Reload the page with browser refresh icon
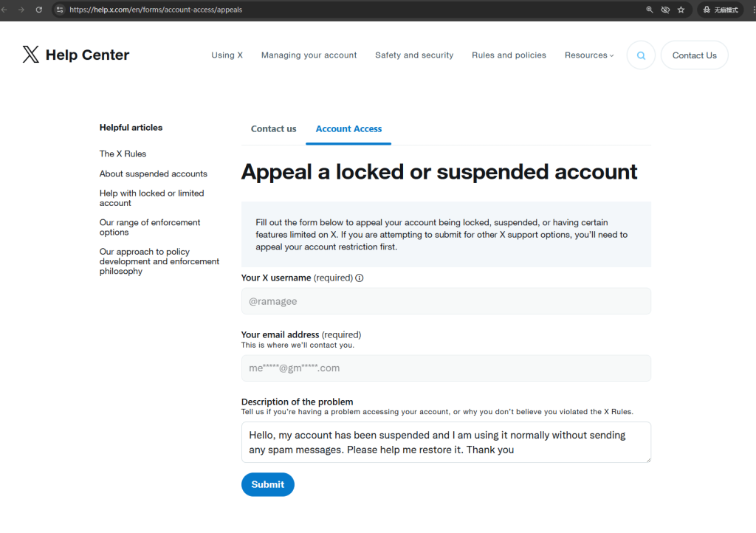 [39, 10]
